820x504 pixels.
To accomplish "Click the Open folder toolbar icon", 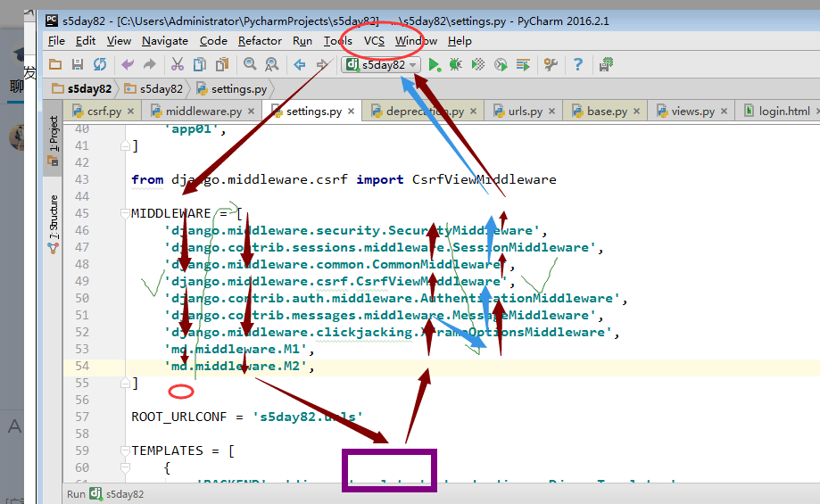I will click(55, 64).
